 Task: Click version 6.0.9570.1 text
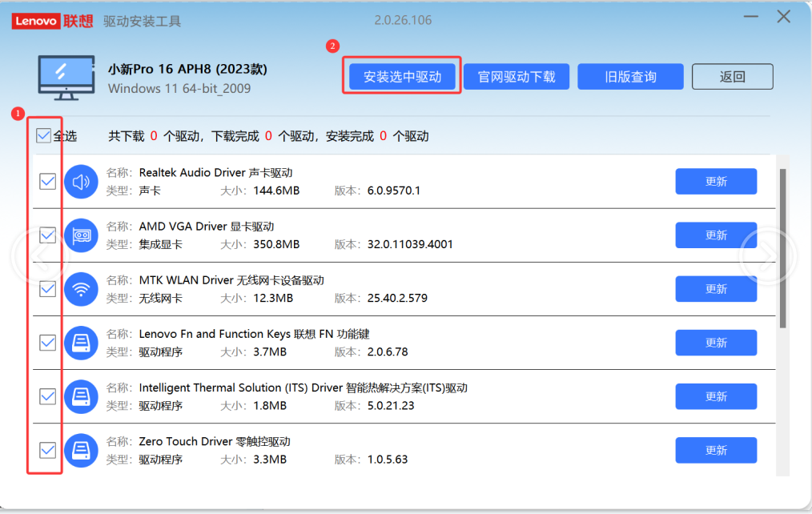(x=393, y=191)
